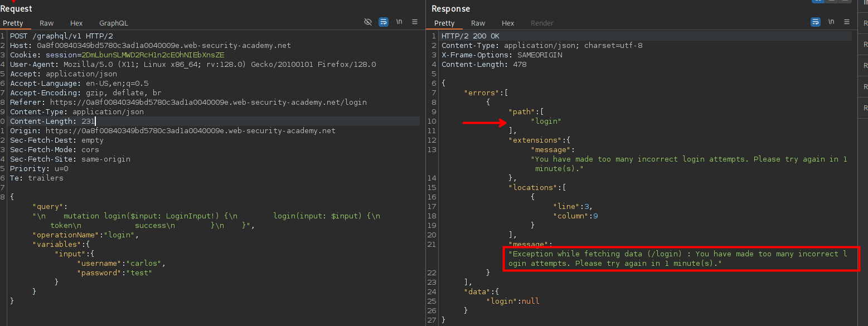Switch Response view to Raw tab
This screenshot has height=326, width=868.
478,23
